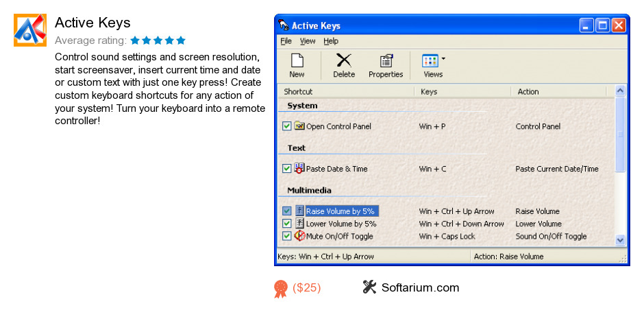Click the Win + C keys cell
Image resolution: width=644 pixels, height=319 pixels.
pos(432,169)
